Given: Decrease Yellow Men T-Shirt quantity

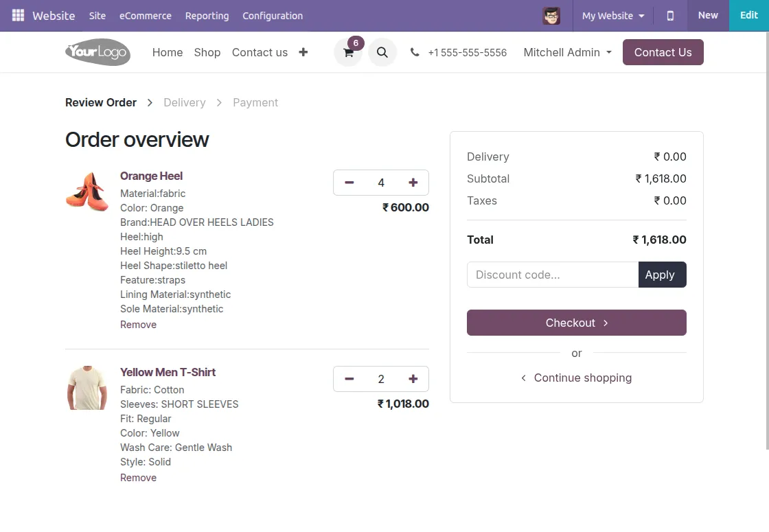Looking at the screenshot, I should click(x=349, y=378).
